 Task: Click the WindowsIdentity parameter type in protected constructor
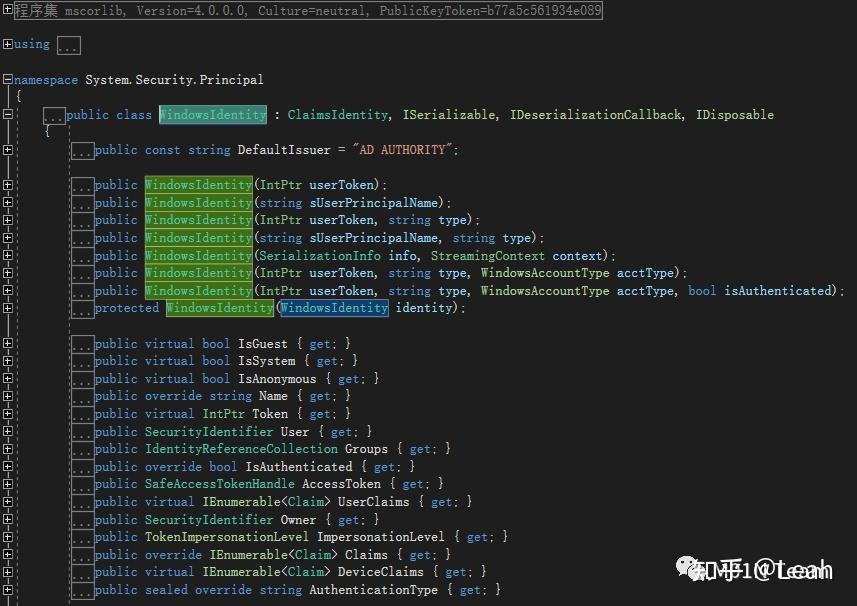click(334, 308)
